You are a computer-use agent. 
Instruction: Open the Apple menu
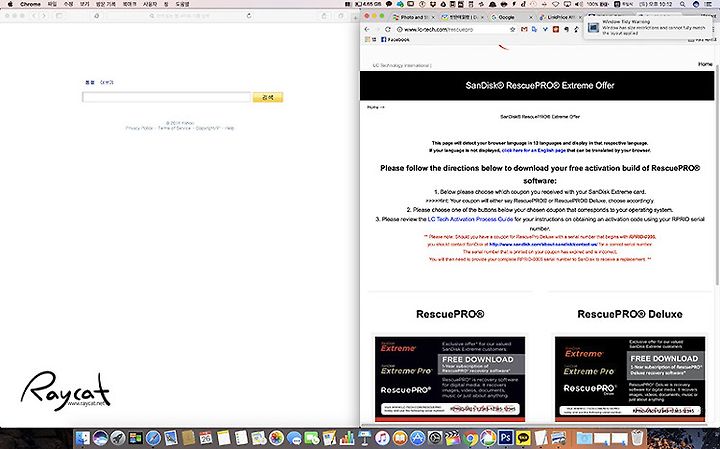(x=10, y=4)
